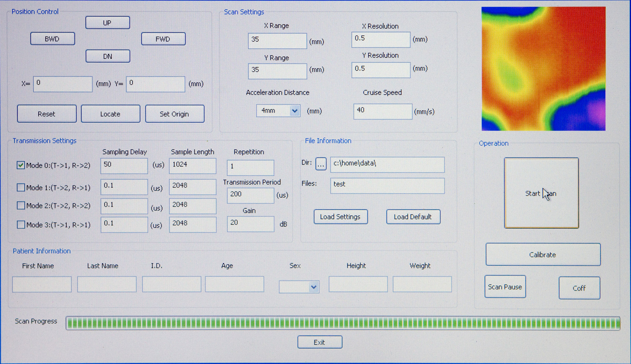Click the browse directory "..." button
The image size is (631, 364).
(x=321, y=164)
